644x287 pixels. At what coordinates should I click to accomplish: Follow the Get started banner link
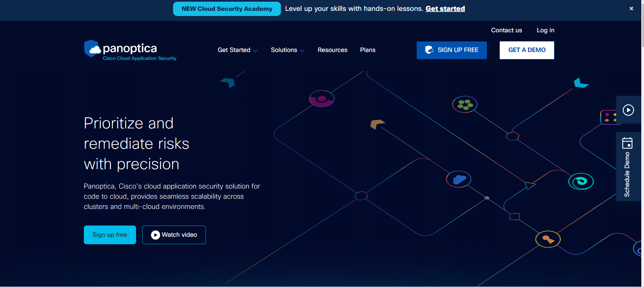(x=445, y=9)
